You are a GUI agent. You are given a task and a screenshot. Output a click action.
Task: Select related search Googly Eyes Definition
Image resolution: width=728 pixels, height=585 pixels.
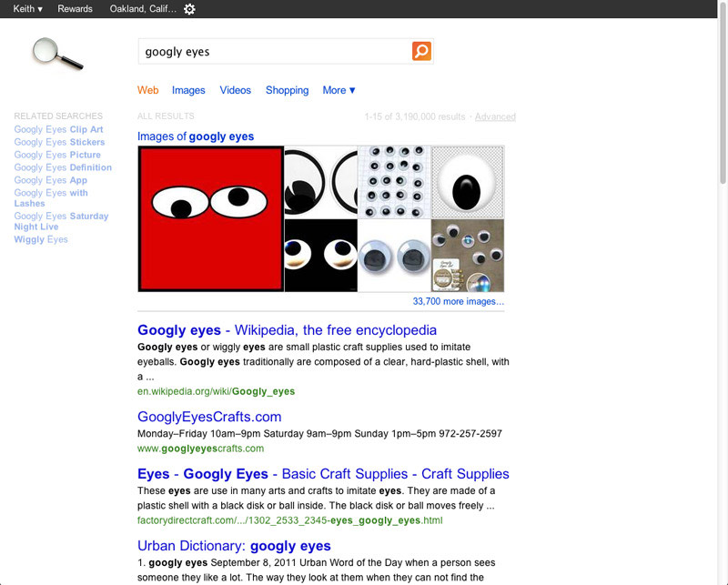pos(63,167)
